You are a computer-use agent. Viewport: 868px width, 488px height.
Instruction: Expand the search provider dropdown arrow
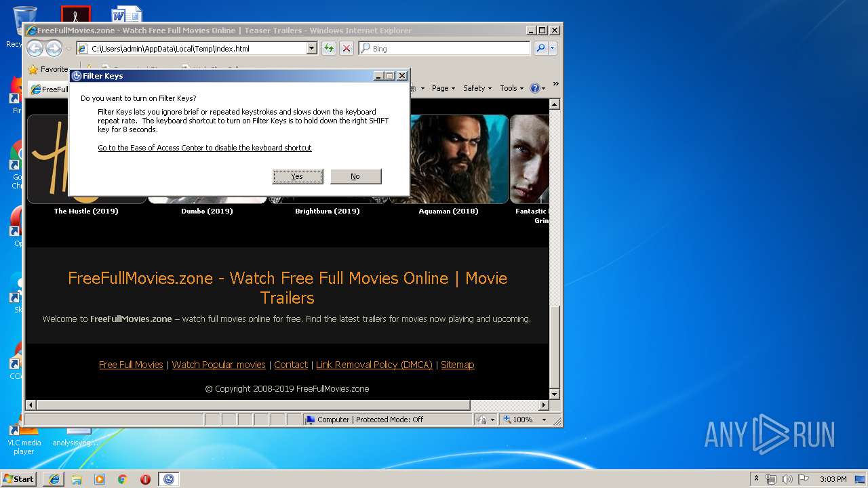coord(553,48)
